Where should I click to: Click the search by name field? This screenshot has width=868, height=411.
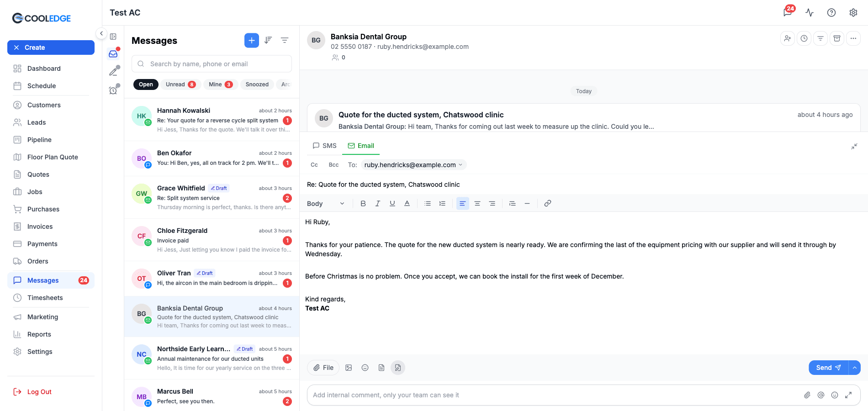click(212, 64)
